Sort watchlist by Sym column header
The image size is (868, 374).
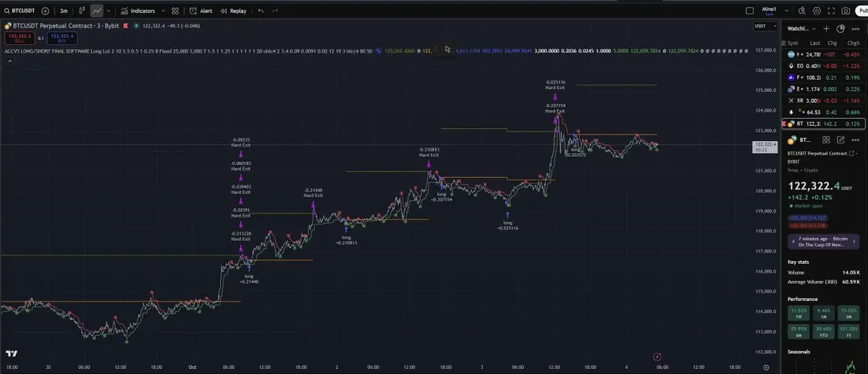(793, 43)
